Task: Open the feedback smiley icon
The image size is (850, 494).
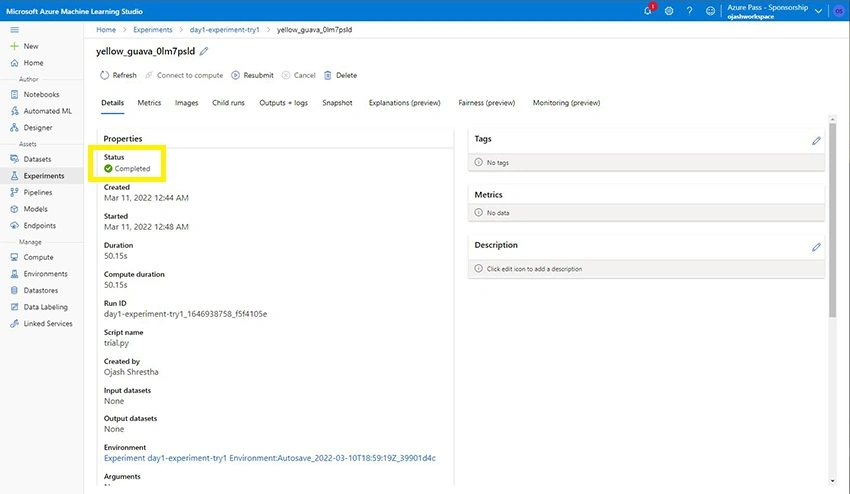Action: coord(710,11)
